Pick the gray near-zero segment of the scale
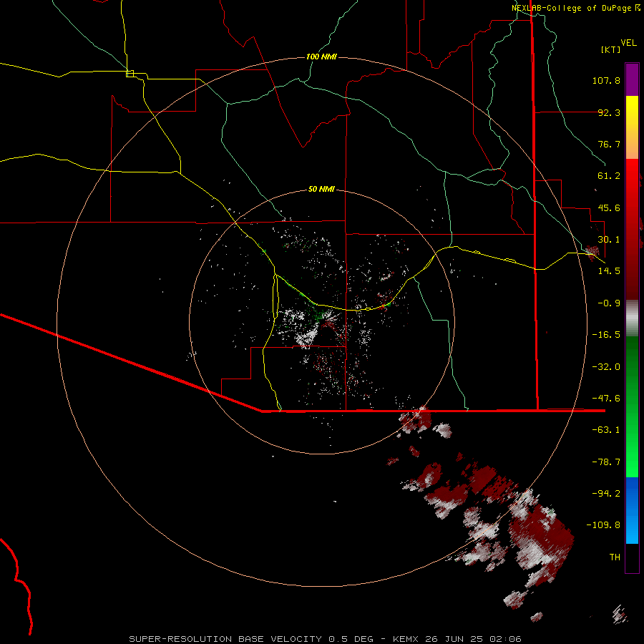 pyautogui.click(x=632, y=318)
